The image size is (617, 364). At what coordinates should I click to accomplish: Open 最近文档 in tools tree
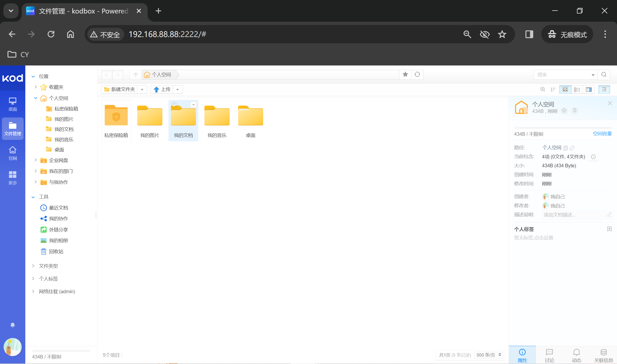[54, 208]
